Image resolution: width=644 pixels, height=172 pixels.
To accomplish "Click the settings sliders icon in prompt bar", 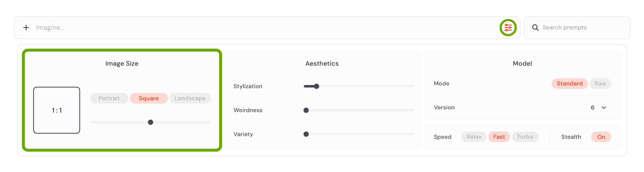I will point(508,28).
